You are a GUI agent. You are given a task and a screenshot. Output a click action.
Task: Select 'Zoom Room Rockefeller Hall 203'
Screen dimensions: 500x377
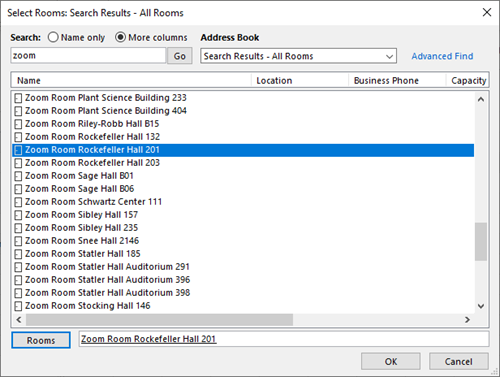tap(92, 163)
